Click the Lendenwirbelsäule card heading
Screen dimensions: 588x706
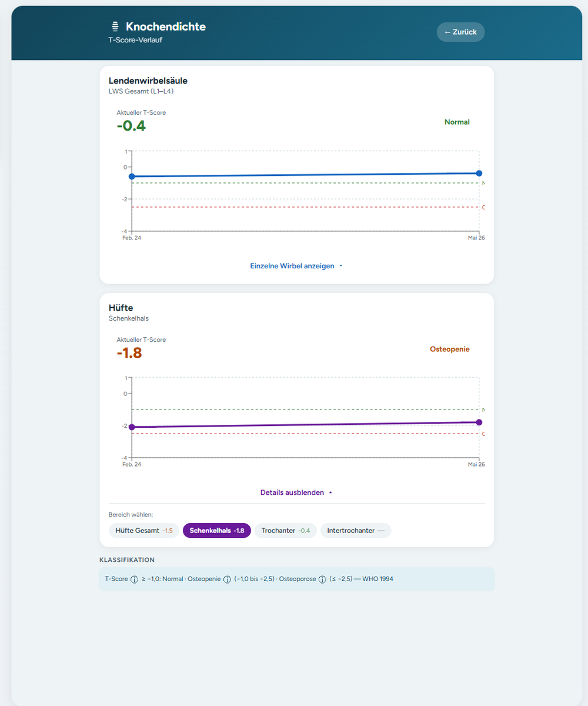(x=148, y=81)
